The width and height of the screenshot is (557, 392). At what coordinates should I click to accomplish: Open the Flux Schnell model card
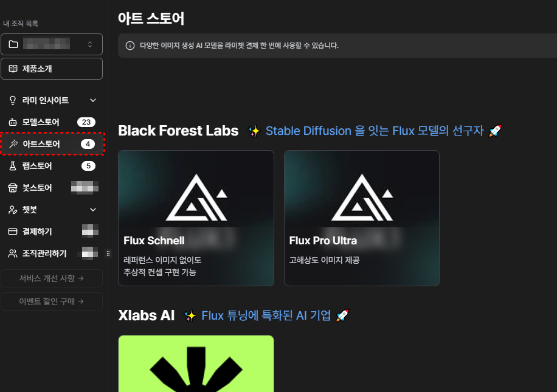(196, 218)
